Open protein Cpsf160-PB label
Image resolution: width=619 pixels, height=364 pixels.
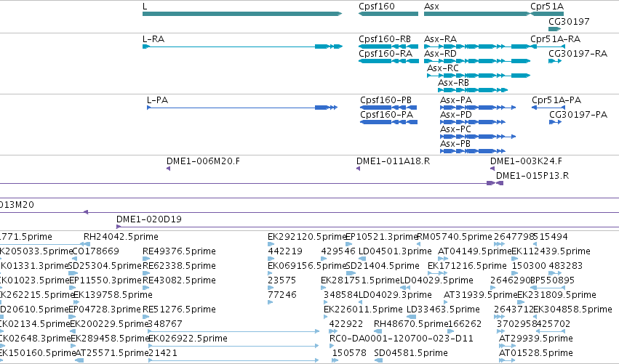click(x=386, y=100)
